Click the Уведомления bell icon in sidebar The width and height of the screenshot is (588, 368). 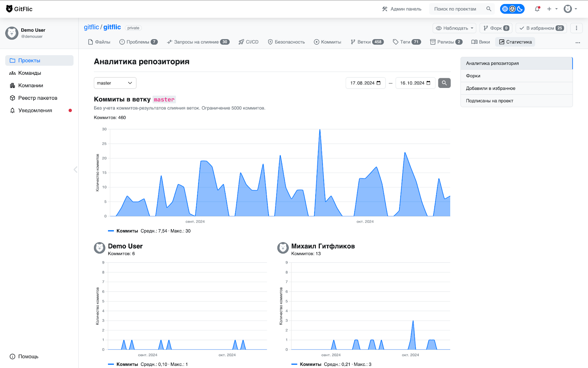[x=12, y=110]
